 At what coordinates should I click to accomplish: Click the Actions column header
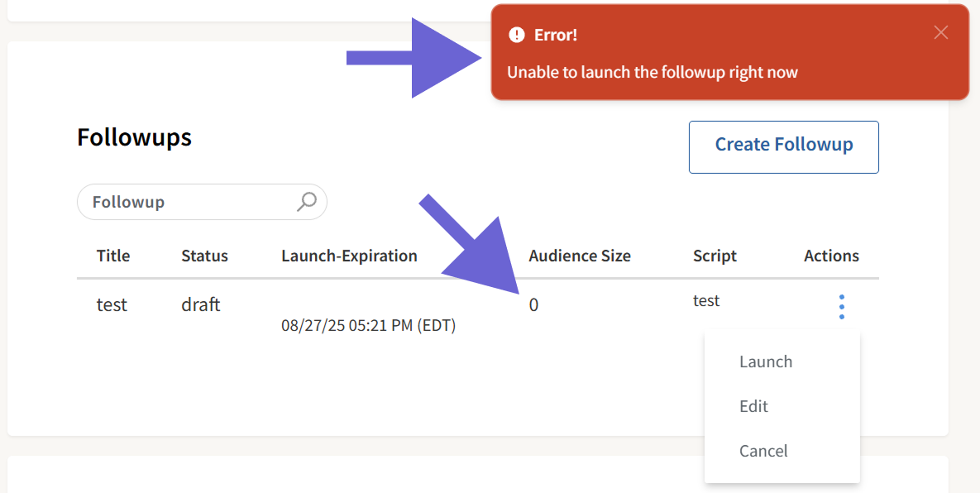tap(831, 256)
